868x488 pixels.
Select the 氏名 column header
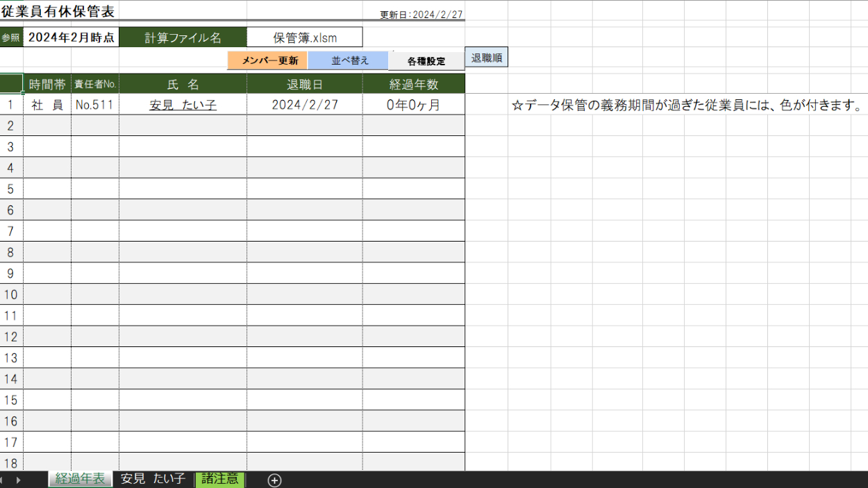[x=183, y=84]
